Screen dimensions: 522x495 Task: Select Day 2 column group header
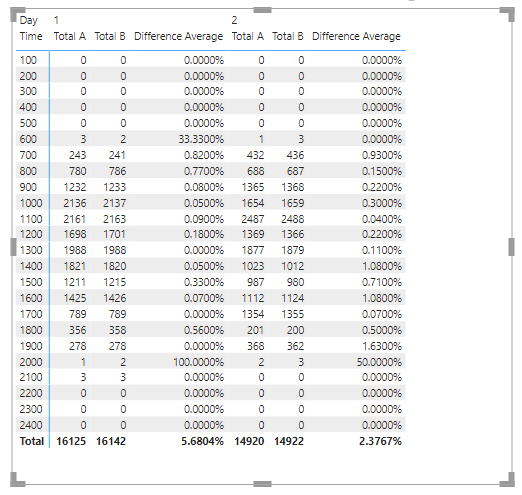[x=234, y=20]
